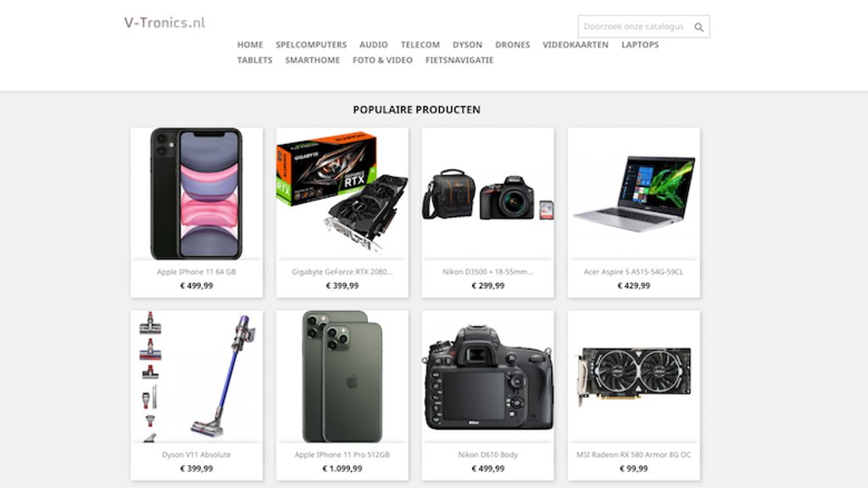Screen dimensions: 868x488
Task: Open the Drones menu item
Action: pos(512,45)
